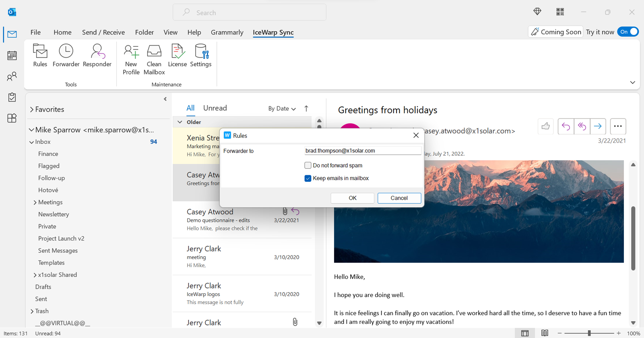Click zoom out minus button

coord(559,333)
